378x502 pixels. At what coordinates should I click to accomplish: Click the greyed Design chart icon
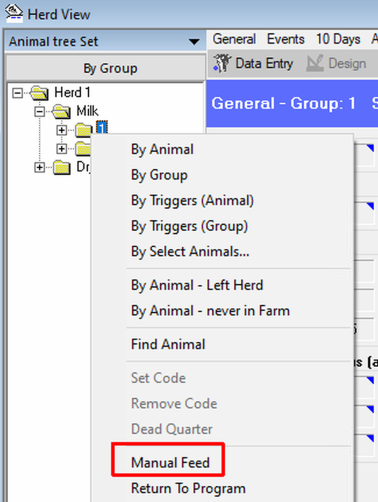315,63
